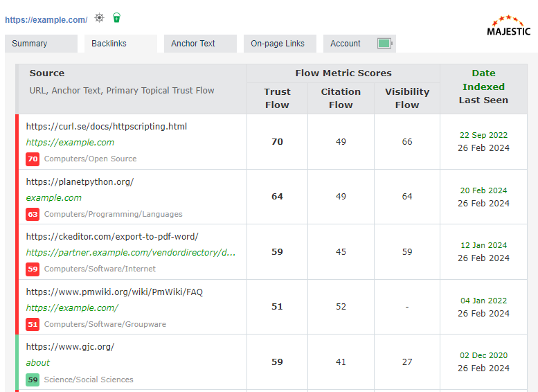The image size is (538, 392).
Task: Open the planetpython.org source URL
Action: (80, 182)
